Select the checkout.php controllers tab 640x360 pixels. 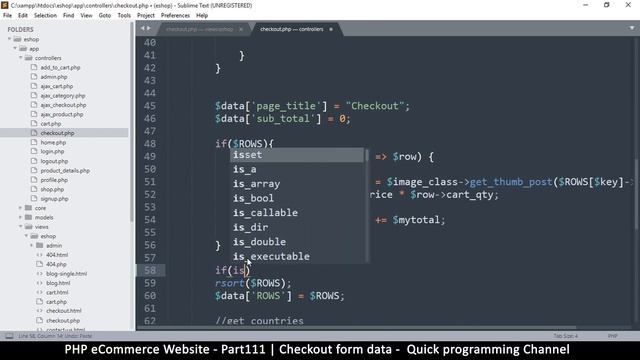(291, 29)
